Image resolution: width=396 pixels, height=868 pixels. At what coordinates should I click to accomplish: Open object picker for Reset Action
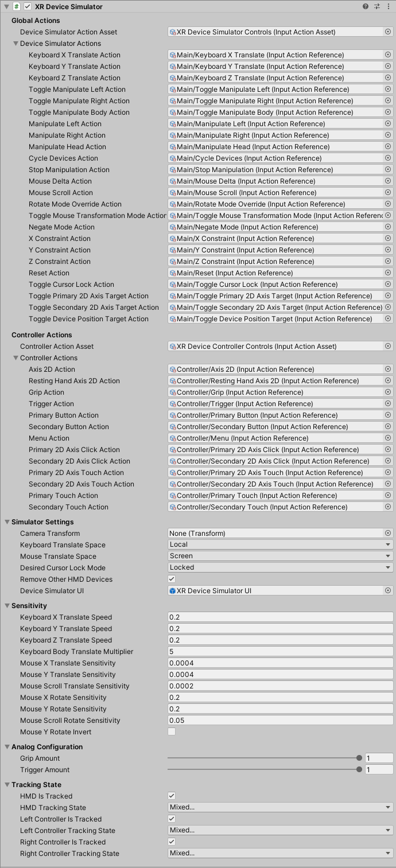tap(388, 273)
